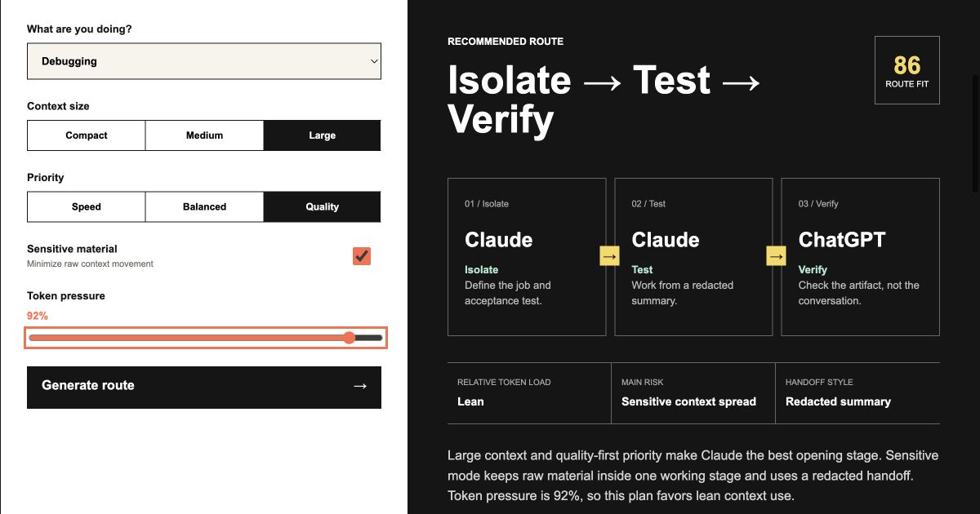Open the 'What are you doing?' Debugging dropdown
980x514 pixels.
point(204,61)
